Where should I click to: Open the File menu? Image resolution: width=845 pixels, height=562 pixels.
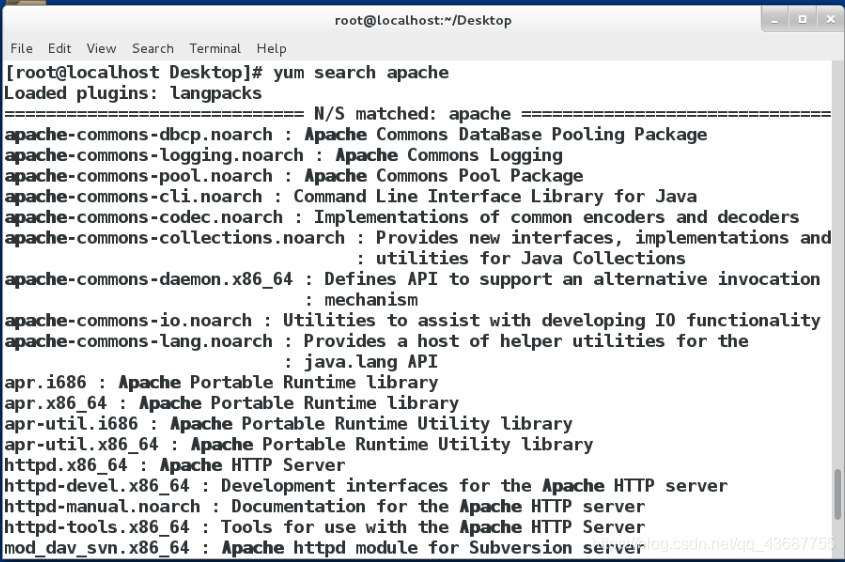pyautogui.click(x=22, y=48)
